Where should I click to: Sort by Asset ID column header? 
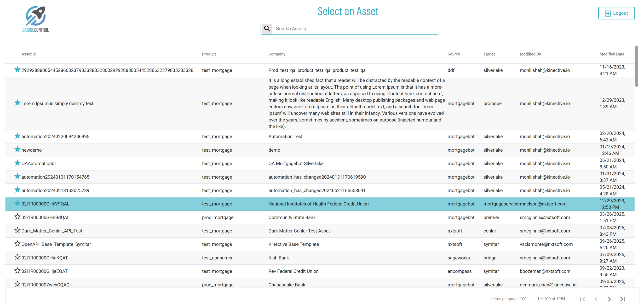[29, 54]
